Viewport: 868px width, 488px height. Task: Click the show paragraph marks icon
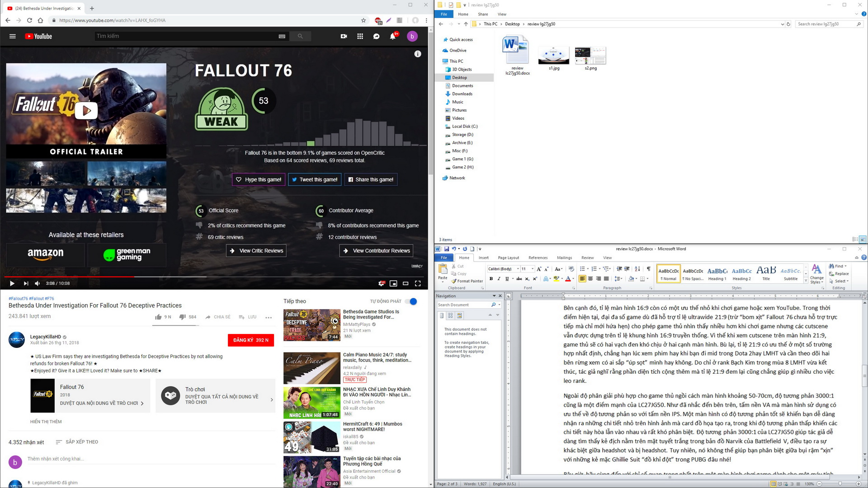(x=648, y=269)
